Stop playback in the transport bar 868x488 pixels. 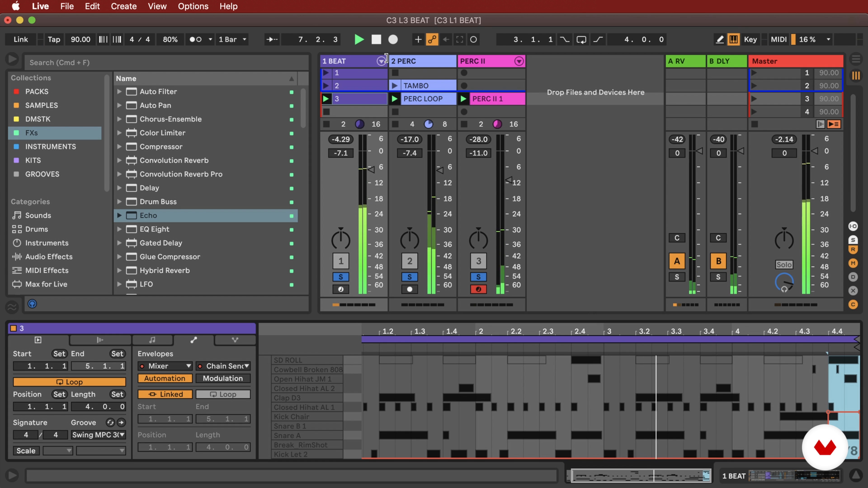tap(376, 39)
